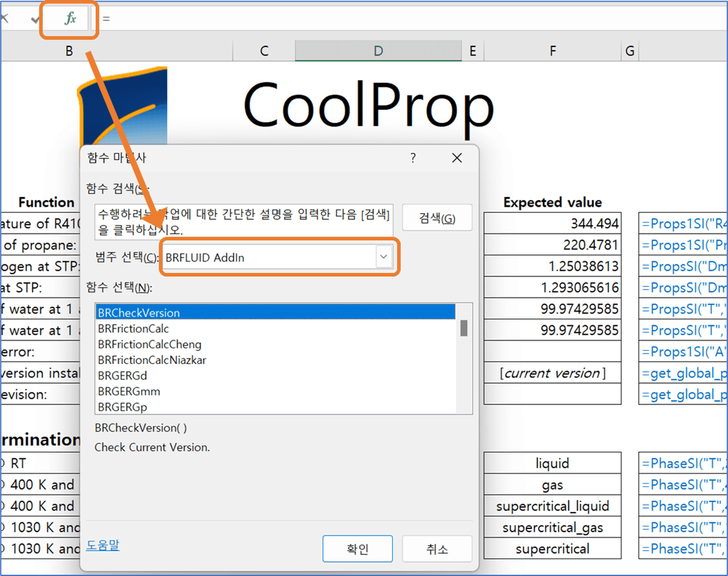Click the formula bar confirm checkmark
Screen dimensions: 728x576
click(36, 19)
